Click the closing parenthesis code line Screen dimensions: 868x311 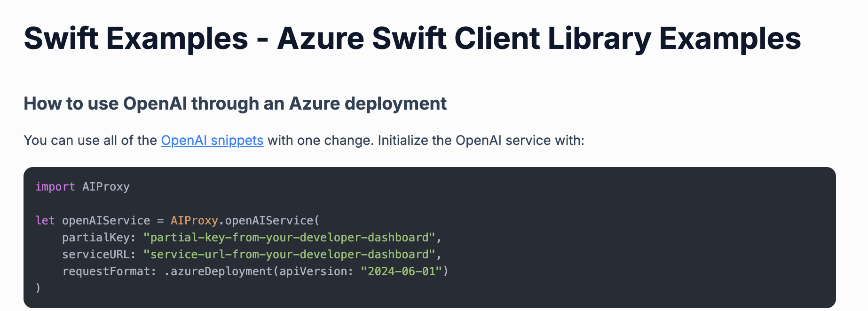pos(38,288)
